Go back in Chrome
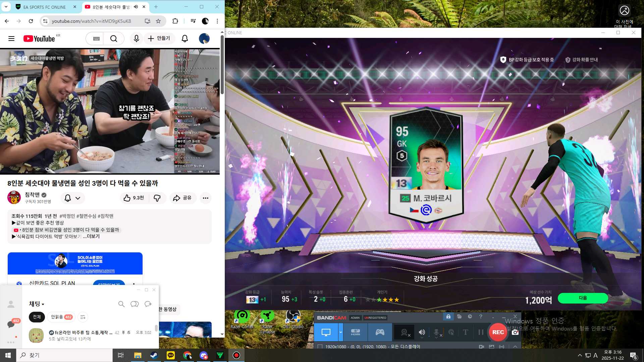Viewport: 644px width, 362px height. [x=7, y=21]
